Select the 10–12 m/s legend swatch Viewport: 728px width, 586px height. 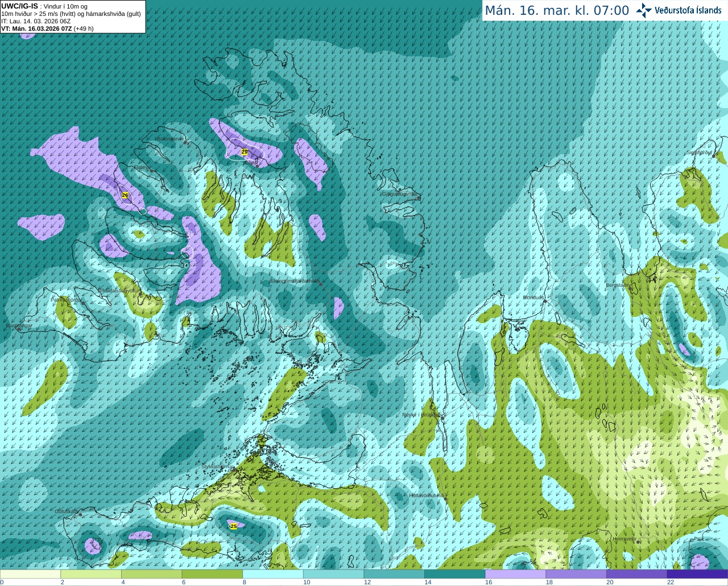pos(333,574)
